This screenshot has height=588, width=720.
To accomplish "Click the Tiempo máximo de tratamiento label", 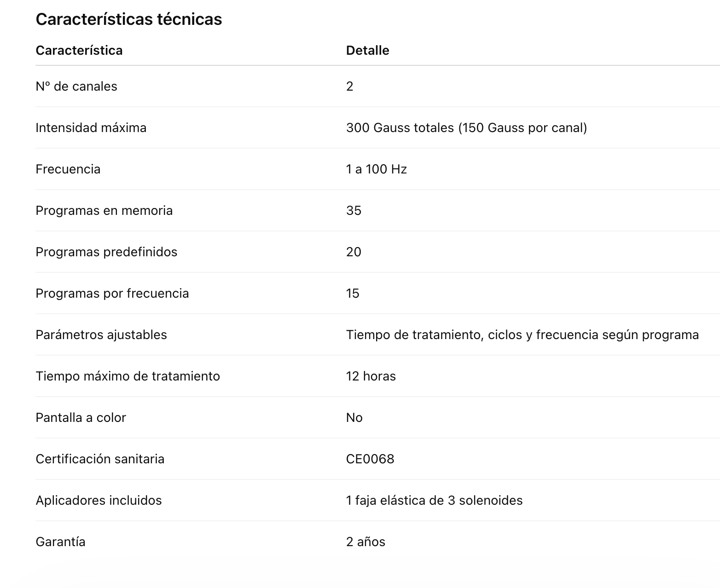I will point(128,376).
